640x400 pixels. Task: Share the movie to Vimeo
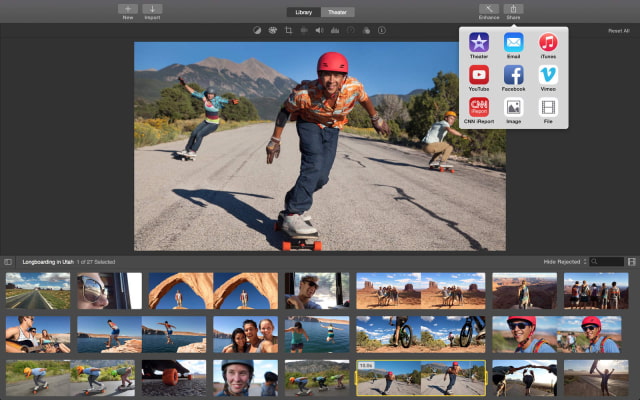(548, 75)
